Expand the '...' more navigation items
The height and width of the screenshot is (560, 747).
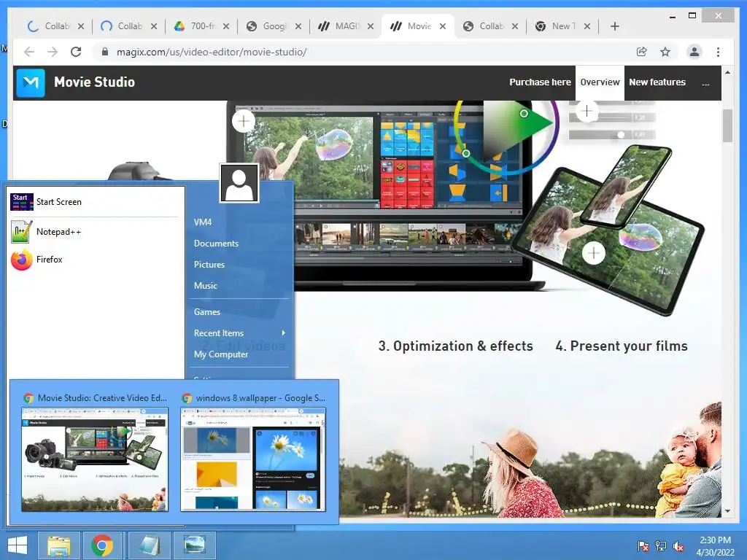point(705,83)
